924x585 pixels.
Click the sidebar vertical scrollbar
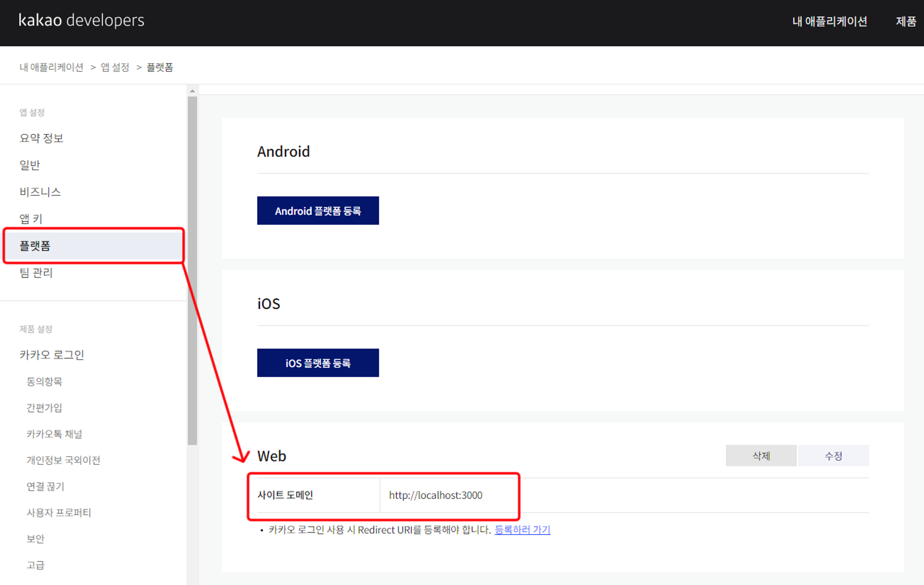[x=192, y=270]
